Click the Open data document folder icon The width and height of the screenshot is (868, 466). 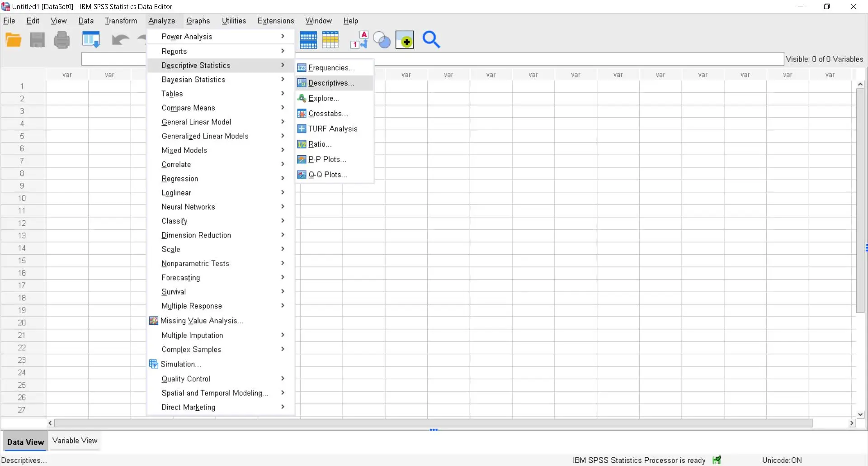(14, 40)
